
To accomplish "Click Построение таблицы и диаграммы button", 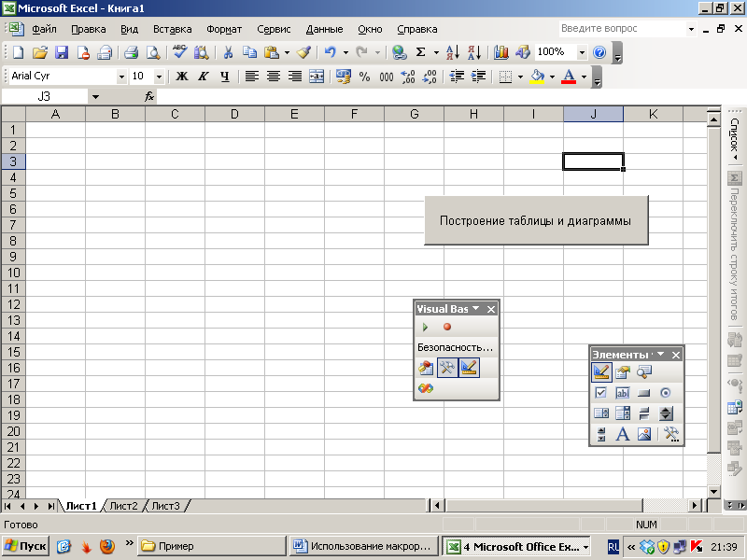I will click(x=536, y=220).
